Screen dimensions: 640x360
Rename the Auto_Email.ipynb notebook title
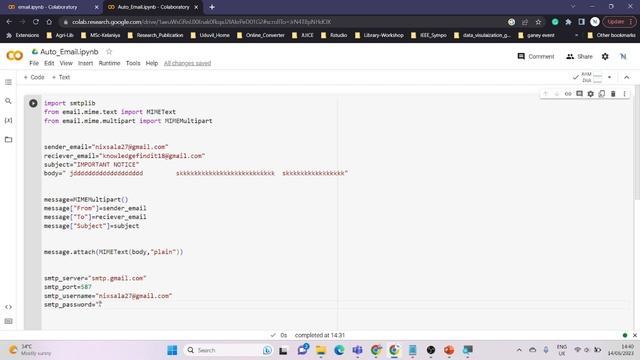(69, 52)
